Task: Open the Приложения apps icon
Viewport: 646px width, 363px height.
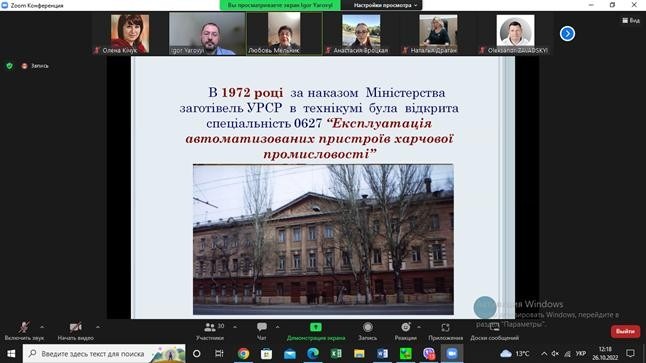Action: [445, 328]
